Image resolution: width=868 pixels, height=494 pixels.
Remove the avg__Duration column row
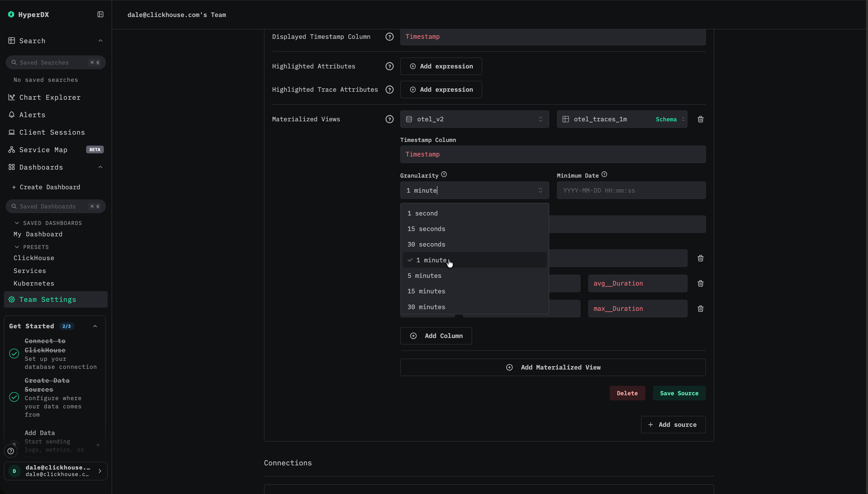click(700, 283)
